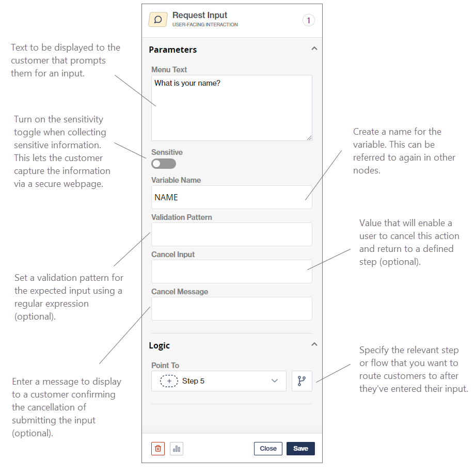476x476 pixels.
Task: Collapse the Parameters section
Action: 314,47
